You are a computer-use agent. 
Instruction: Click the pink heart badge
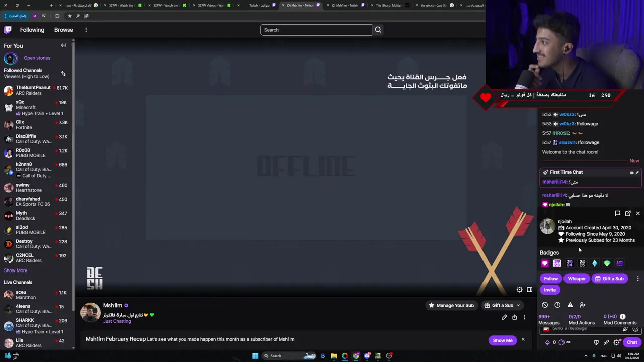(545, 263)
